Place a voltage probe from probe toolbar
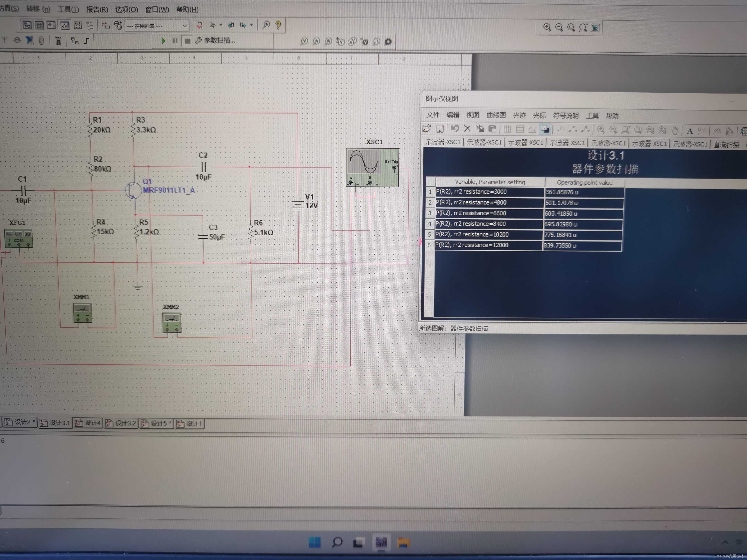This screenshot has height=560, width=747. click(304, 41)
